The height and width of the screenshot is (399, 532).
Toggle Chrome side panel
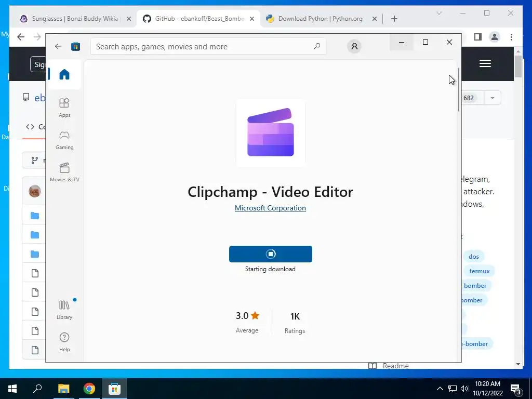(x=478, y=37)
